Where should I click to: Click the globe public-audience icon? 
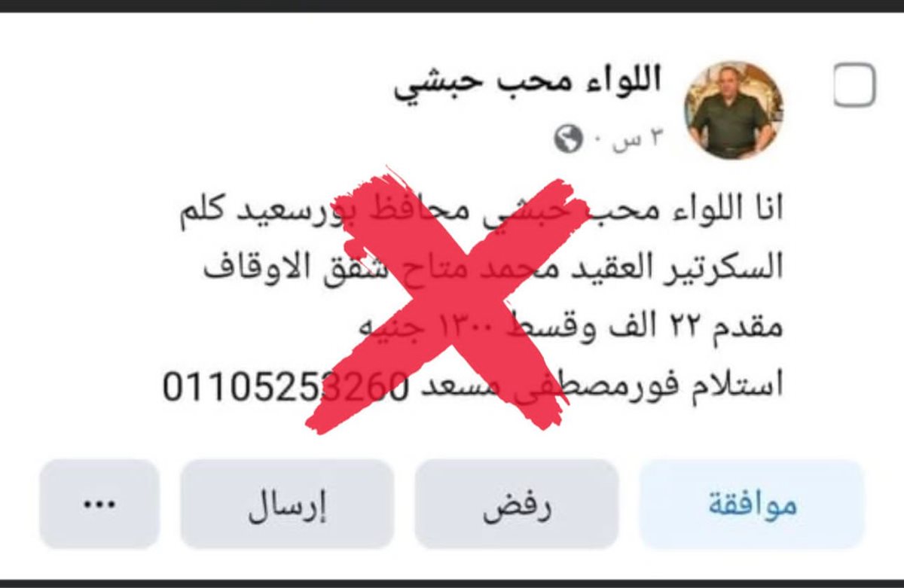[569, 139]
